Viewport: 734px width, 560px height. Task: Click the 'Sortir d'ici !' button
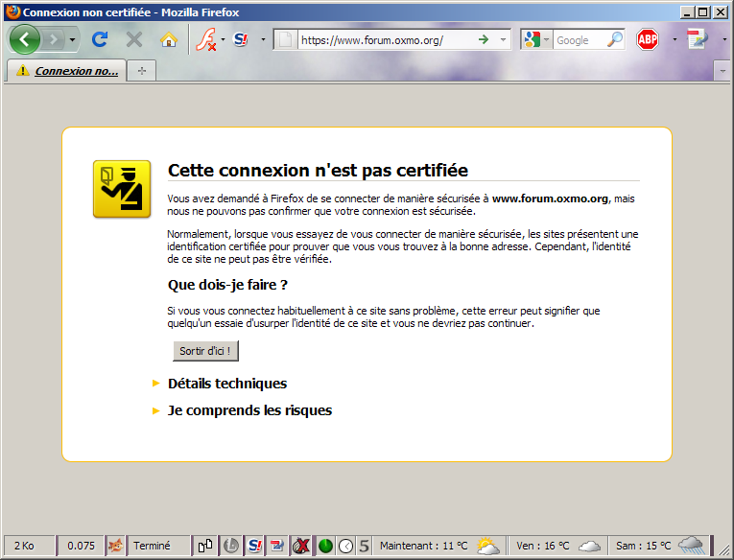point(205,351)
